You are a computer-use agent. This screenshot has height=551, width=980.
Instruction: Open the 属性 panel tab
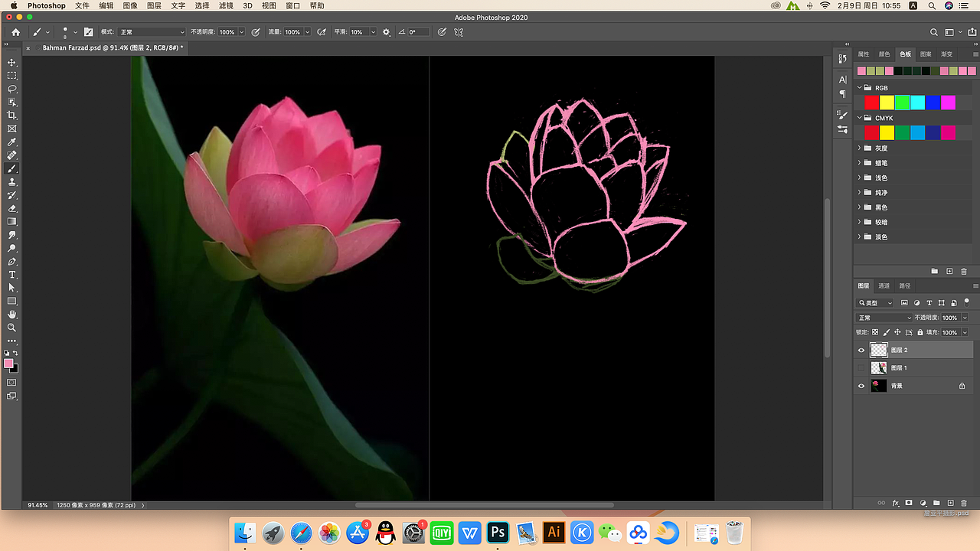pos(864,54)
